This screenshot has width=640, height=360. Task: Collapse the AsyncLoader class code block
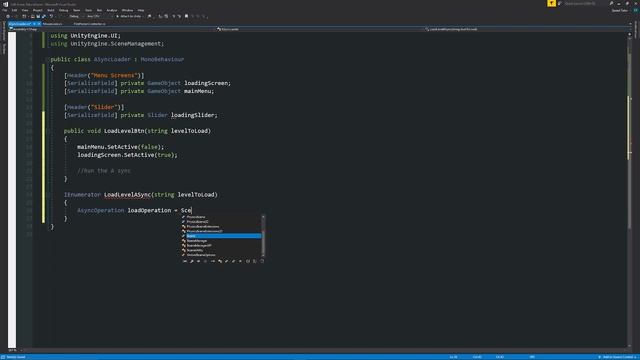click(48, 60)
